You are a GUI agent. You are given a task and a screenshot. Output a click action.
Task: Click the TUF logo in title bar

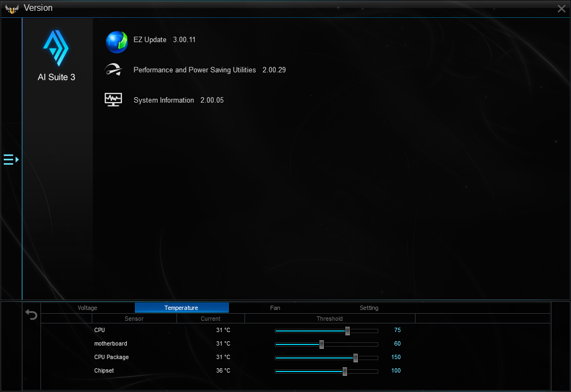[12, 9]
